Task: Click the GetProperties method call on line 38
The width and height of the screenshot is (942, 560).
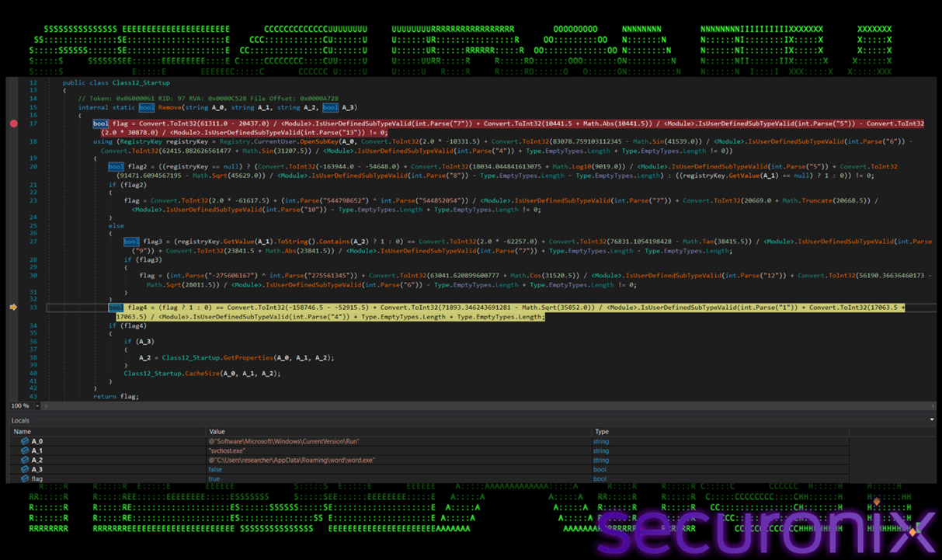Action: coord(245,357)
